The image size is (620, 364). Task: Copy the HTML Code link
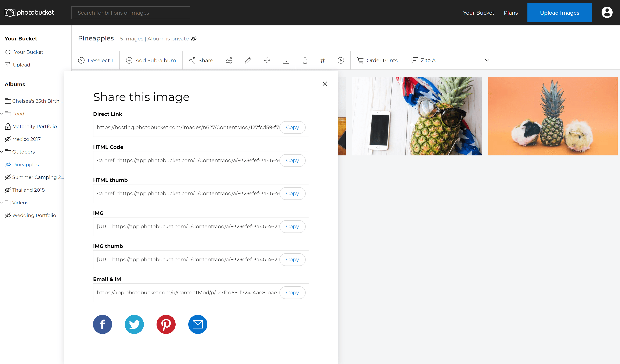coord(292,160)
